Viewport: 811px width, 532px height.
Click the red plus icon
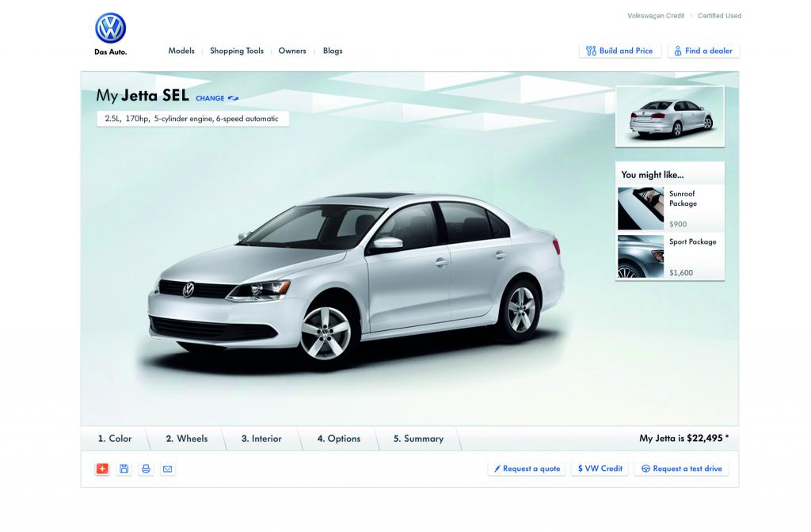coord(102,469)
